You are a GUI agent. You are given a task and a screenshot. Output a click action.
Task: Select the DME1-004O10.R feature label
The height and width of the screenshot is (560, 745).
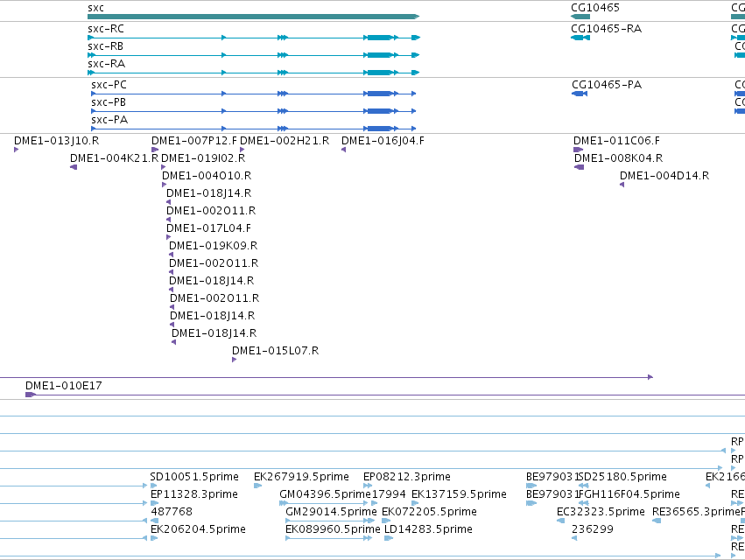tap(207, 176)
